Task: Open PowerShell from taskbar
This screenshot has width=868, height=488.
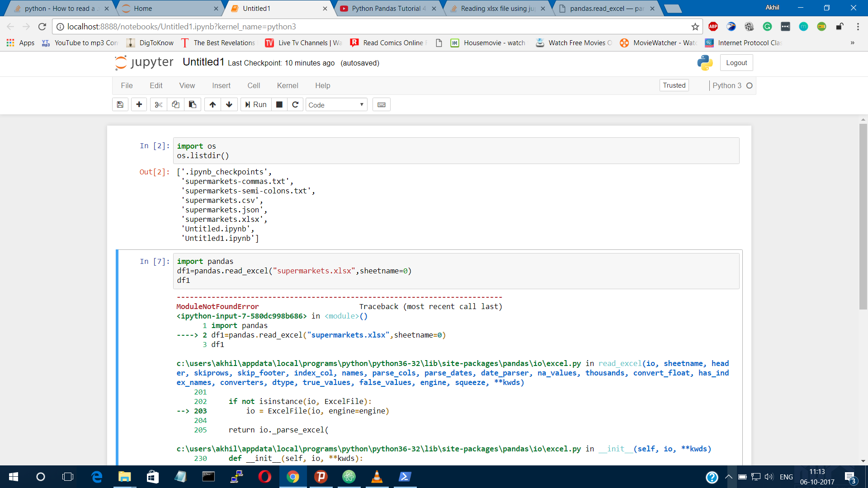Action: [x=405, y=477]
